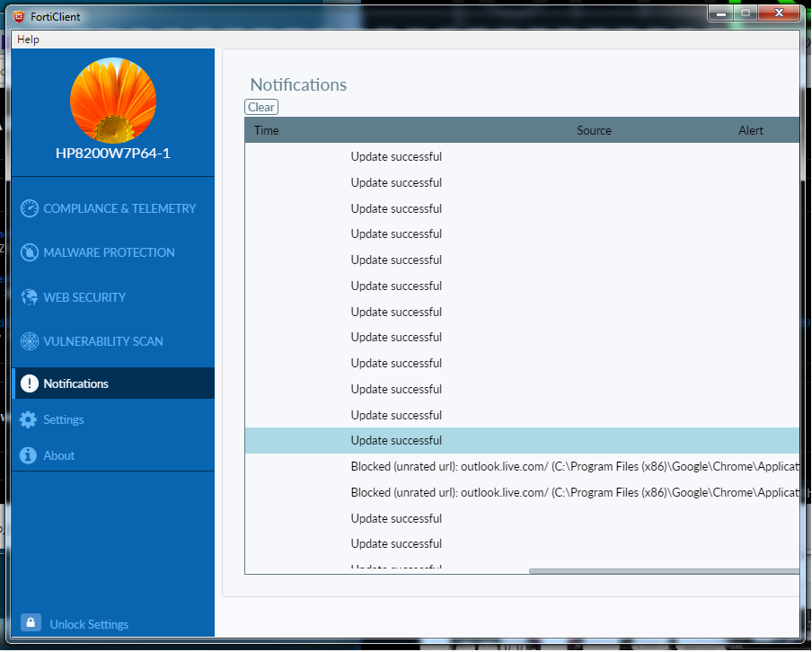The image size is (812, 652).
Task: Click the Compliance & Telemetry gauge icon
Action: (30, 208)
